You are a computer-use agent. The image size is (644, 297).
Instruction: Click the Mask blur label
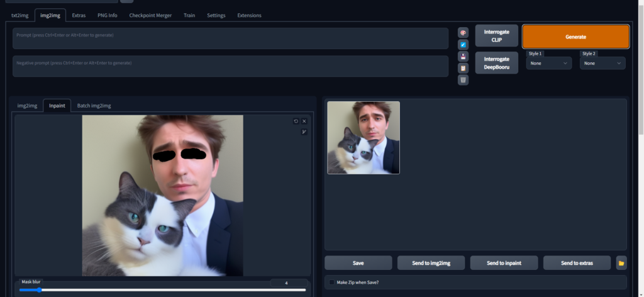coord(31,282)
